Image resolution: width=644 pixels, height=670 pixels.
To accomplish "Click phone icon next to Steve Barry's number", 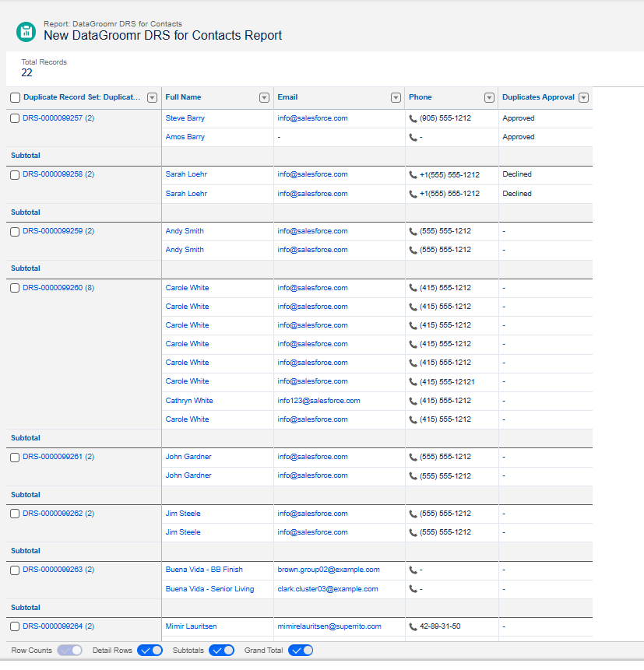I will (413, 119).
